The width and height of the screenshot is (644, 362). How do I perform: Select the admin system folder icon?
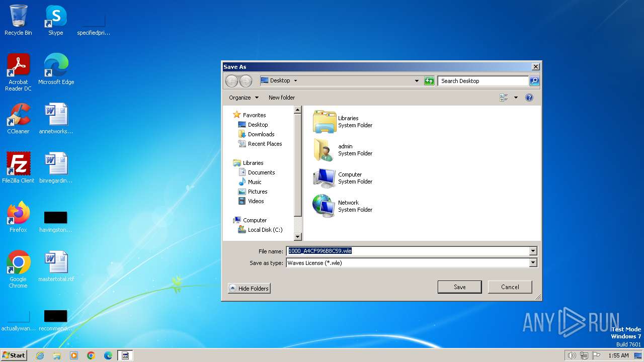(325, 150)
